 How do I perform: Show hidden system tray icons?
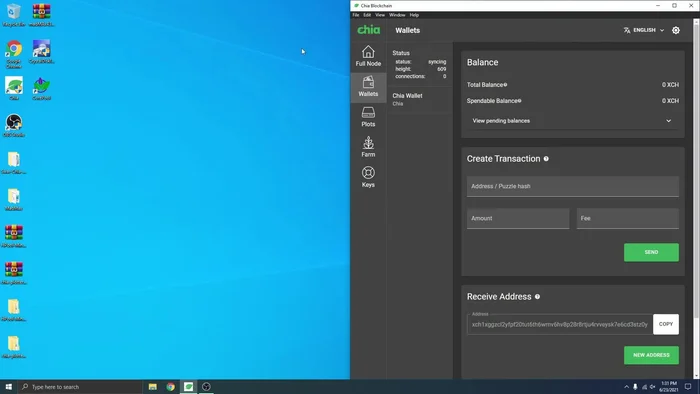[626, 387]
